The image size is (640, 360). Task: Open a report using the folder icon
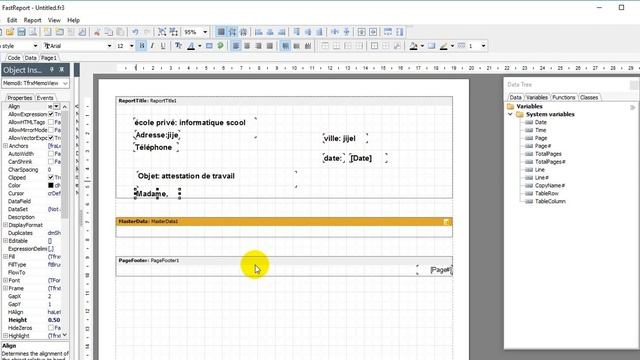(10, 32)
